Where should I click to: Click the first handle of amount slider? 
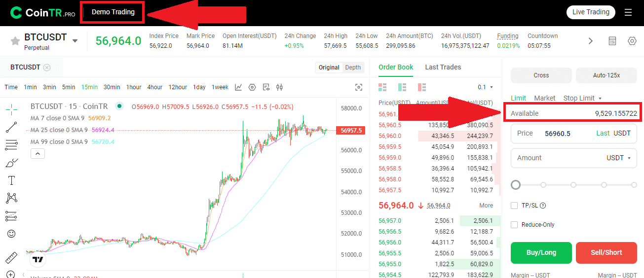[516, 185]
